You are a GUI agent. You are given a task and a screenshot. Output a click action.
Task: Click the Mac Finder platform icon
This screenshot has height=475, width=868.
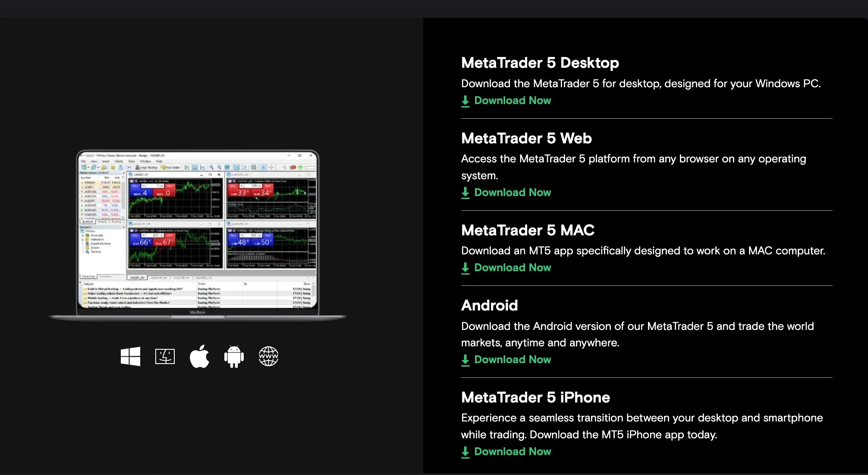[x=165, y=356]
